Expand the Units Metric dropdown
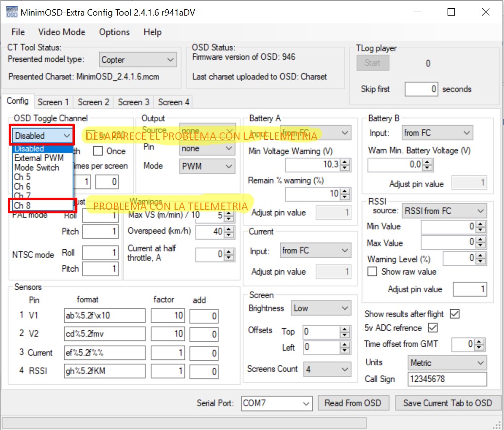The height and width of the screenshot is (430, 504). (447, 363)
